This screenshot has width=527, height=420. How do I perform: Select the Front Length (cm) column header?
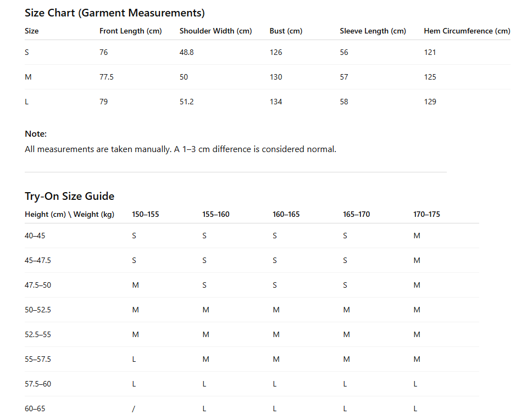pos(130,31)
